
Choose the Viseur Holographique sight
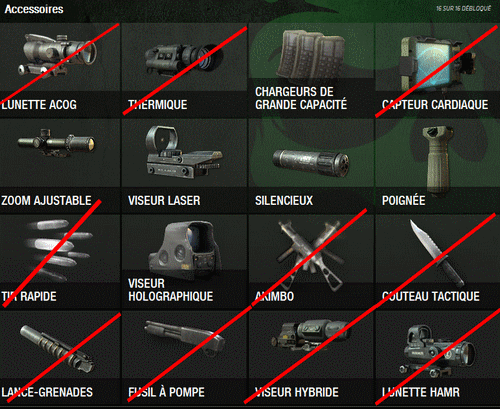(x=185, y=250)
